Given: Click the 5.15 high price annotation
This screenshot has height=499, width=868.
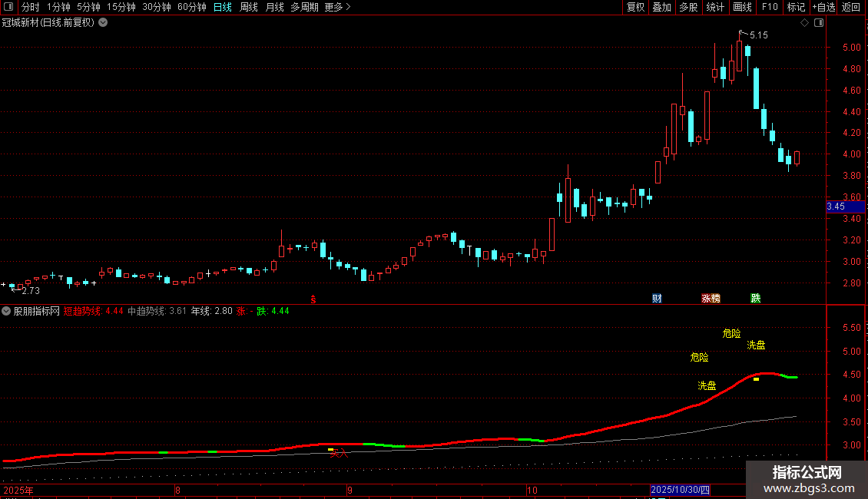Looking at the screenshot, I should (758, 35).
